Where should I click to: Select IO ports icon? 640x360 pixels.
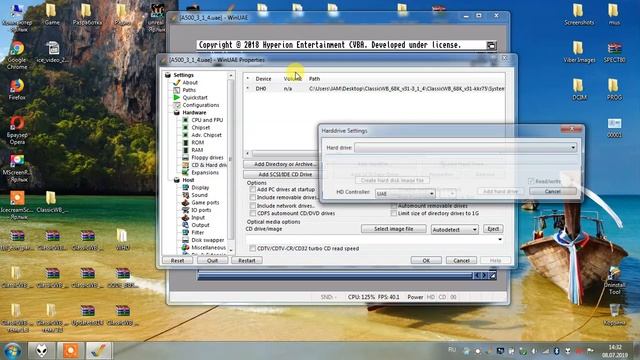[x=185, y=210]
